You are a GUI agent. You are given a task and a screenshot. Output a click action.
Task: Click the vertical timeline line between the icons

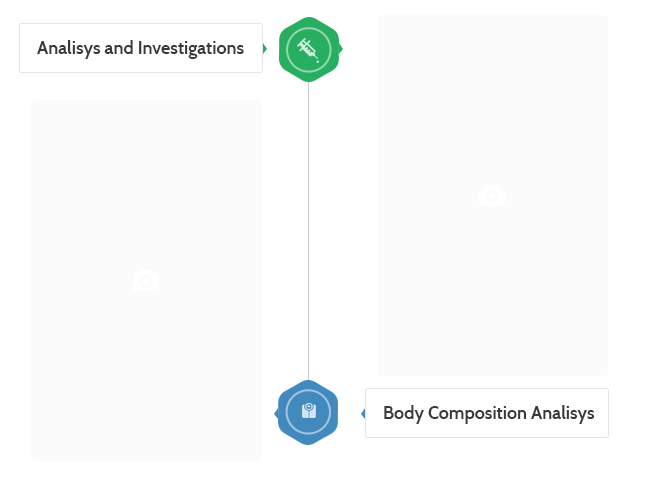[x=308, y=230]
